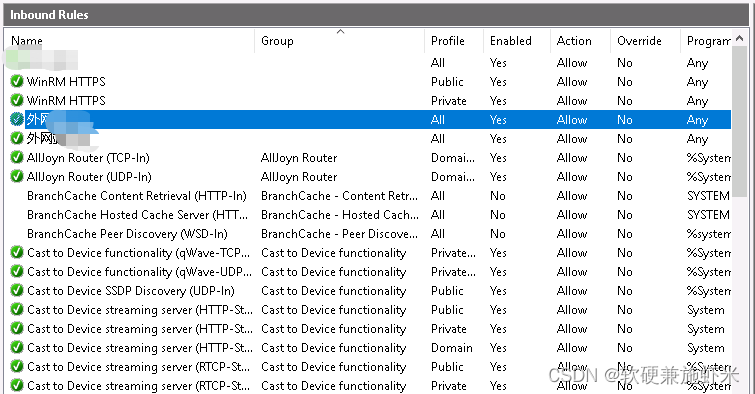Image resolution: width=755 pixels, height=394 pixels.
Task: Click the enabled icon beside AllJoyn Router (UDP-In)
Action: [x=17, y=176]
